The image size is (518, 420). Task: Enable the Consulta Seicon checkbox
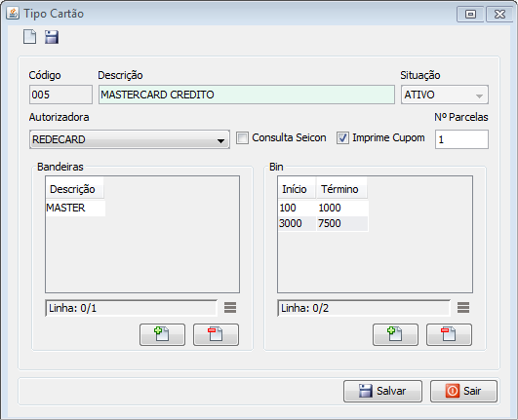point(242,138)
